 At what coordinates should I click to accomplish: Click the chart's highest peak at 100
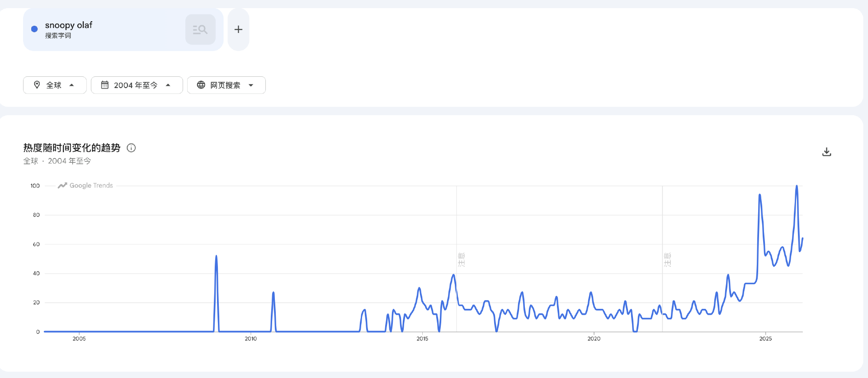(x=797, y=186)
